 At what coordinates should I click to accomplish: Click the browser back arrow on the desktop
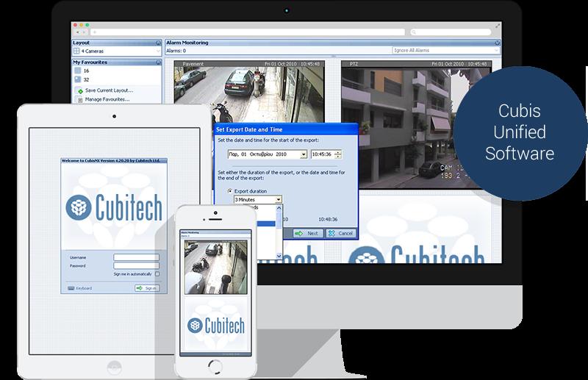pyautogui.click(x=79, y=32)
